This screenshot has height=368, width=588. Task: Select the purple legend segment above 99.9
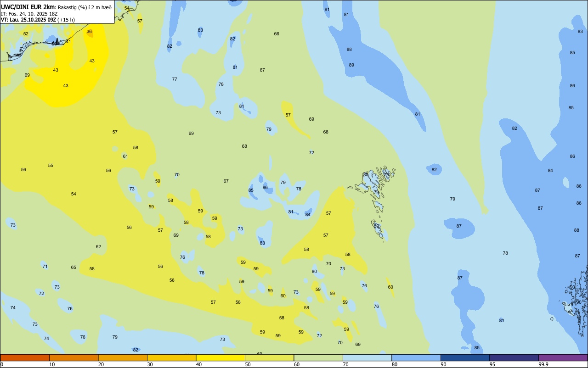(x=563, y=357)
